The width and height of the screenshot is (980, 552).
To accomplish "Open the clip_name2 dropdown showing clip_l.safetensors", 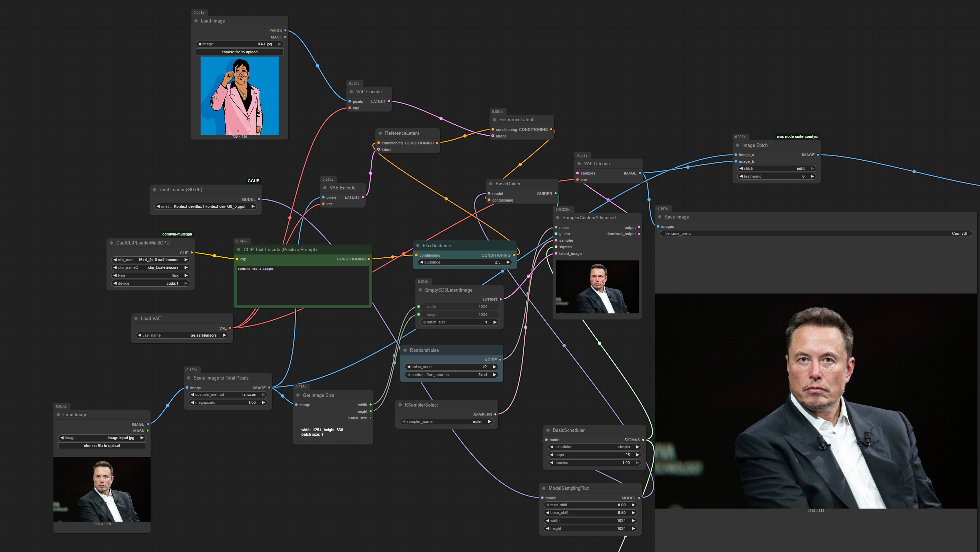I will (x=151, y=268).
